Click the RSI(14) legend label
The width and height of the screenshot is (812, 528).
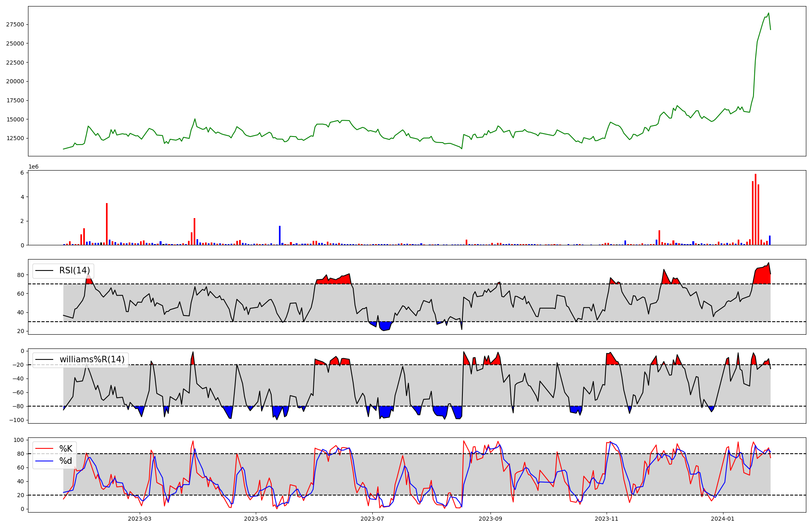[x=74, y=271]
